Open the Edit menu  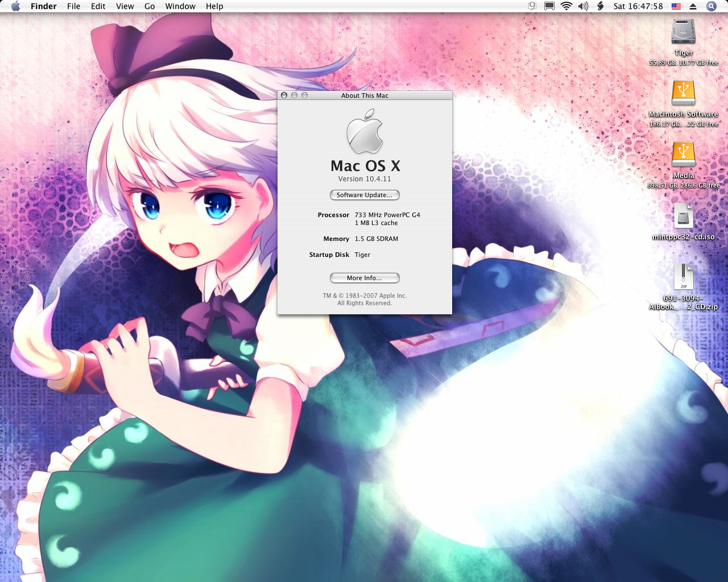pos(98,6)
